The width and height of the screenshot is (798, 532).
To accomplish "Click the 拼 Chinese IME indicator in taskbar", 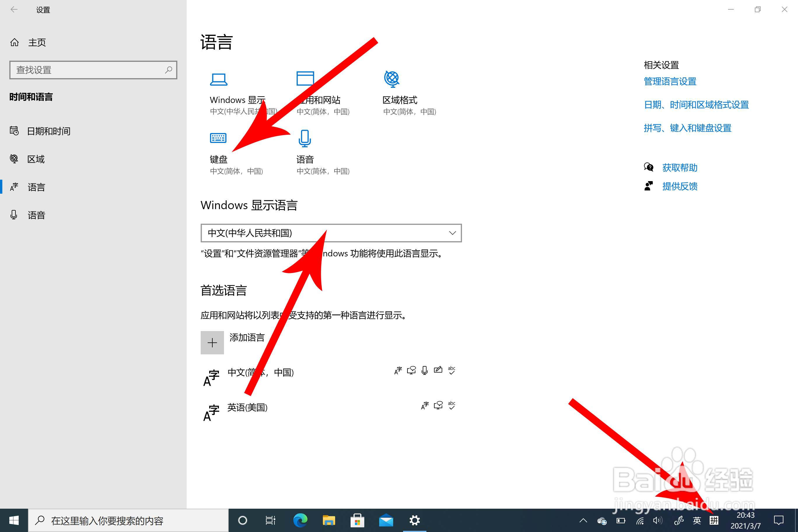I will tap(714, 520).
